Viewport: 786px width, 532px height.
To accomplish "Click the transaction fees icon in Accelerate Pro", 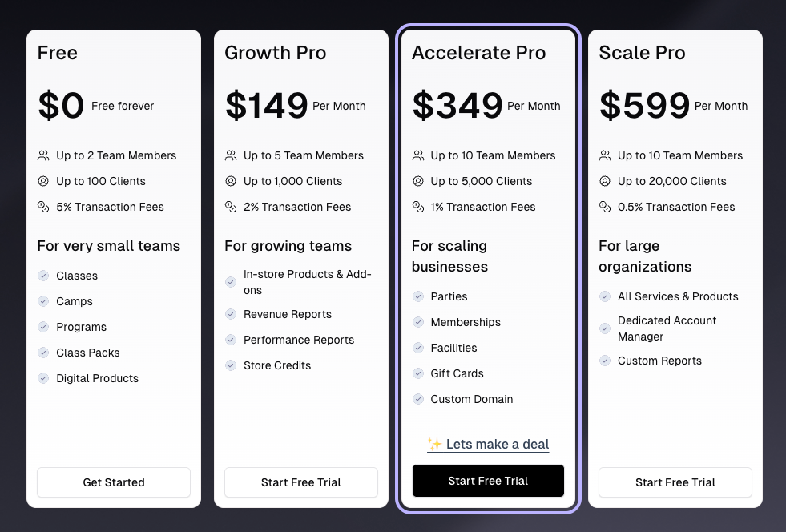I will click(418, 207).
